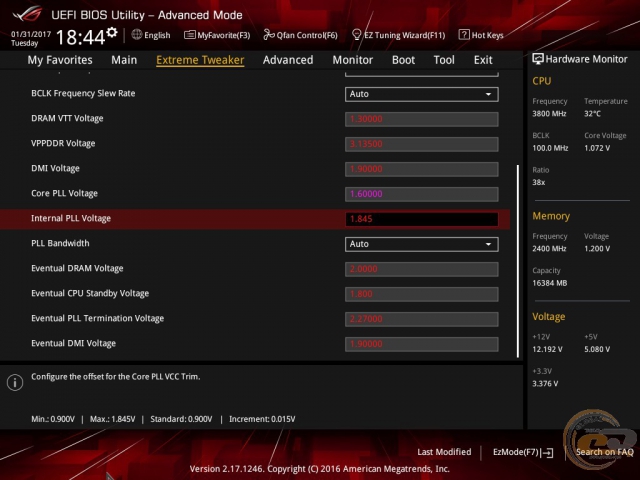640x480 pixels.
Task: Open the Monitor tab
Action: pos(352,60)
